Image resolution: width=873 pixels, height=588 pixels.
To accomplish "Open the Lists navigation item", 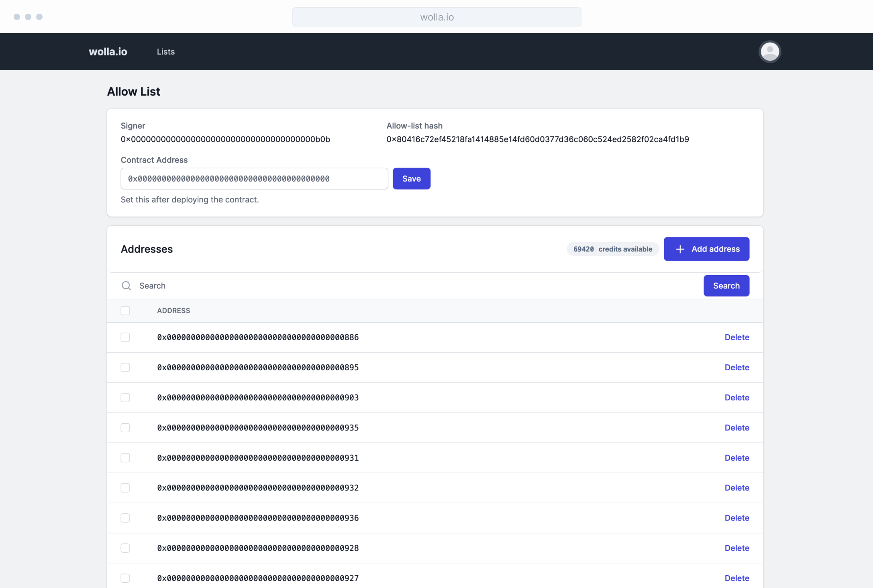I will click(165, 52).
